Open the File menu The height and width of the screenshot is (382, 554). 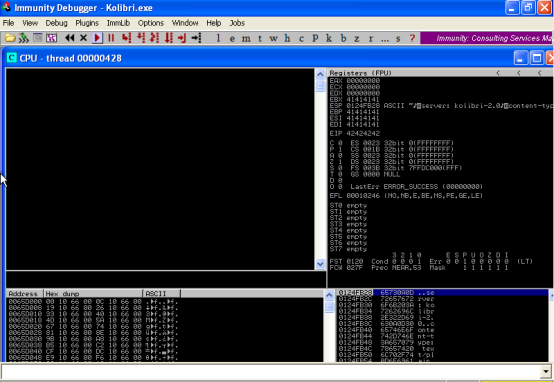tap(8, 23)
